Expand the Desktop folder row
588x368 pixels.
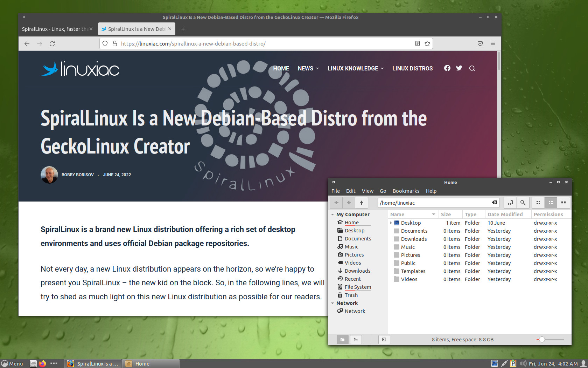(x=391, y=223)
